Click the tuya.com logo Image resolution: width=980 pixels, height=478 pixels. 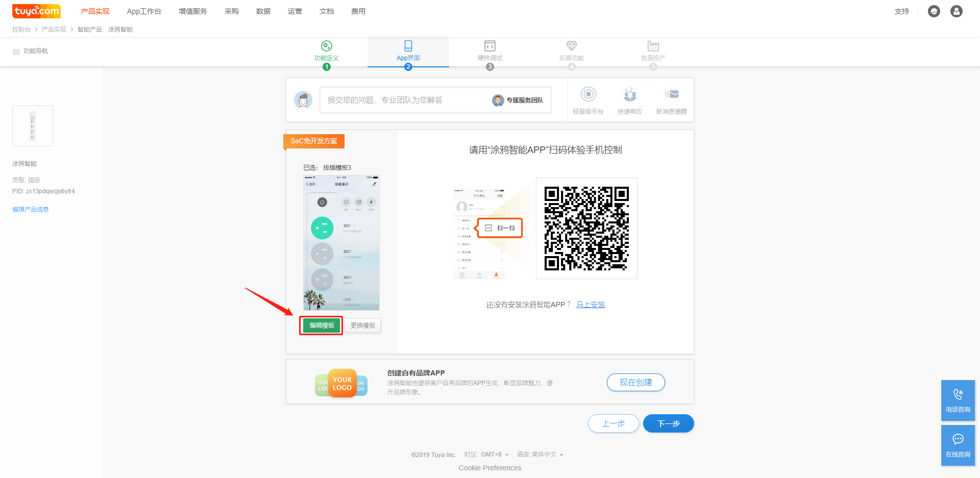[x=36, y=11]
